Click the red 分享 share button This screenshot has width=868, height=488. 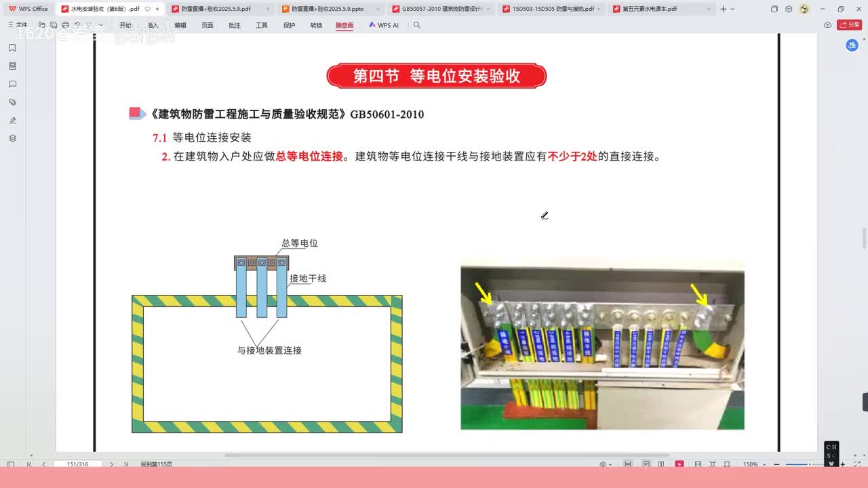pyautogui.click(x=850, y=24)
